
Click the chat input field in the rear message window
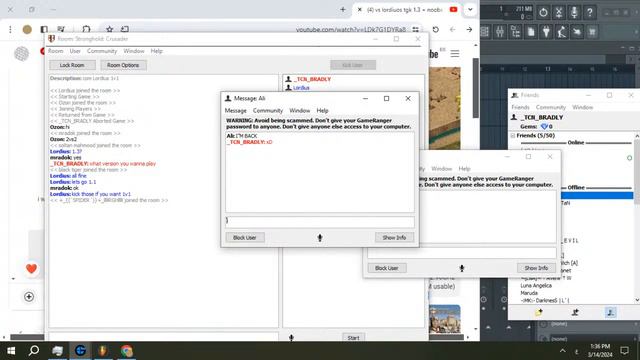click(462, 253)
